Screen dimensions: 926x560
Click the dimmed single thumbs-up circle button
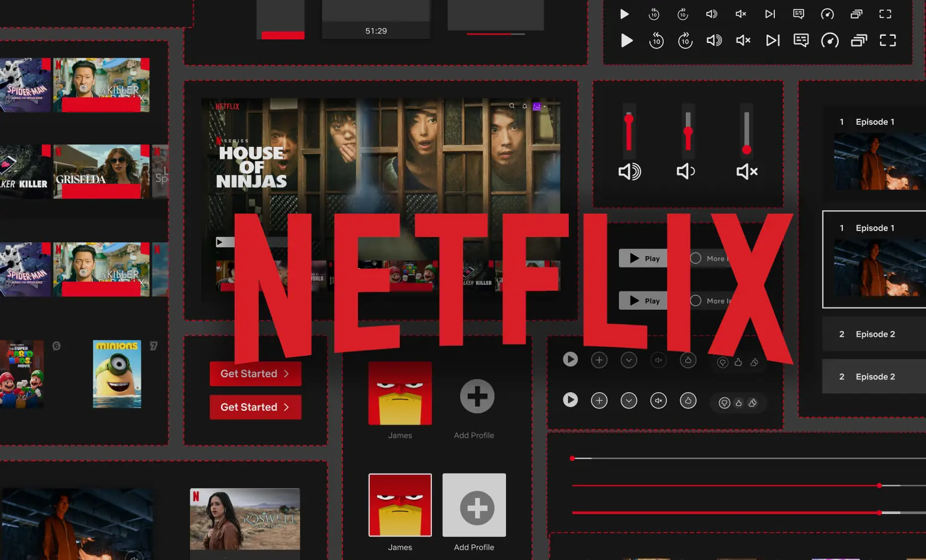tap(688, 360)
